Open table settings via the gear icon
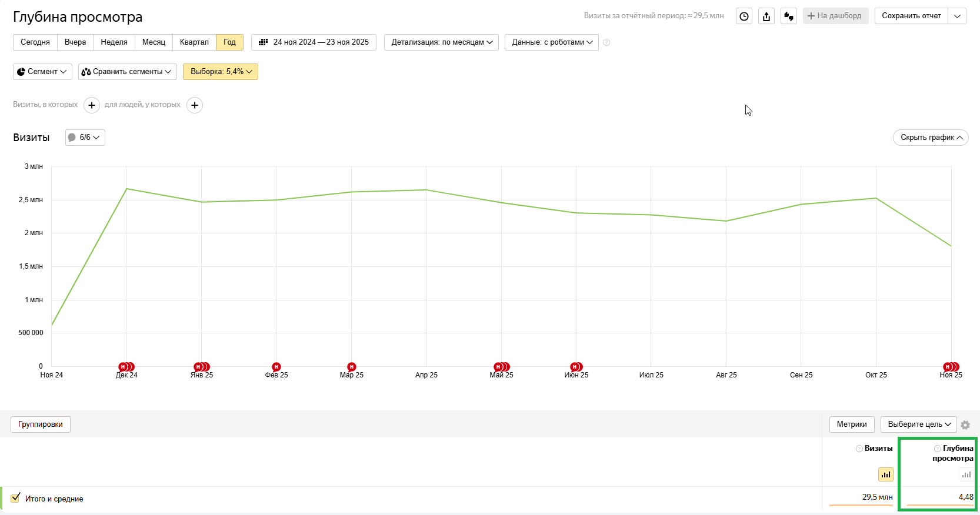The image size is (980, 515). click(x=965, y=424)
